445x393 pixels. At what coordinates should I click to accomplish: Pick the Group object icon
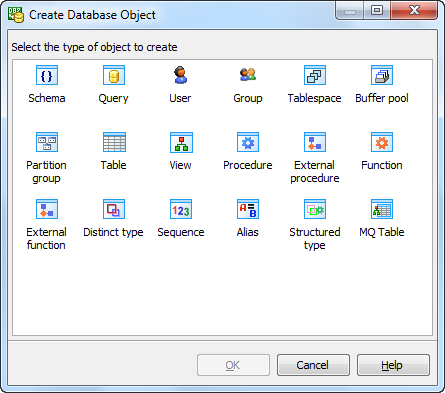tap(248, 75)
